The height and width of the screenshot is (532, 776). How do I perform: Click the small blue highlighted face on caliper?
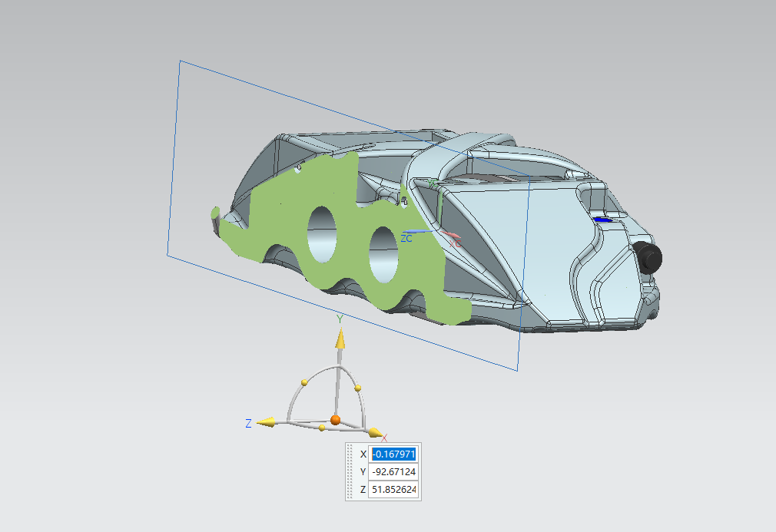point(605,220)
